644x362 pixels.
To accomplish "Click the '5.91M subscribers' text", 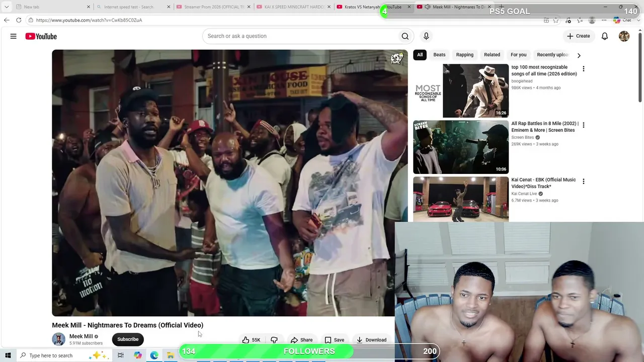I will click(86, 343).
